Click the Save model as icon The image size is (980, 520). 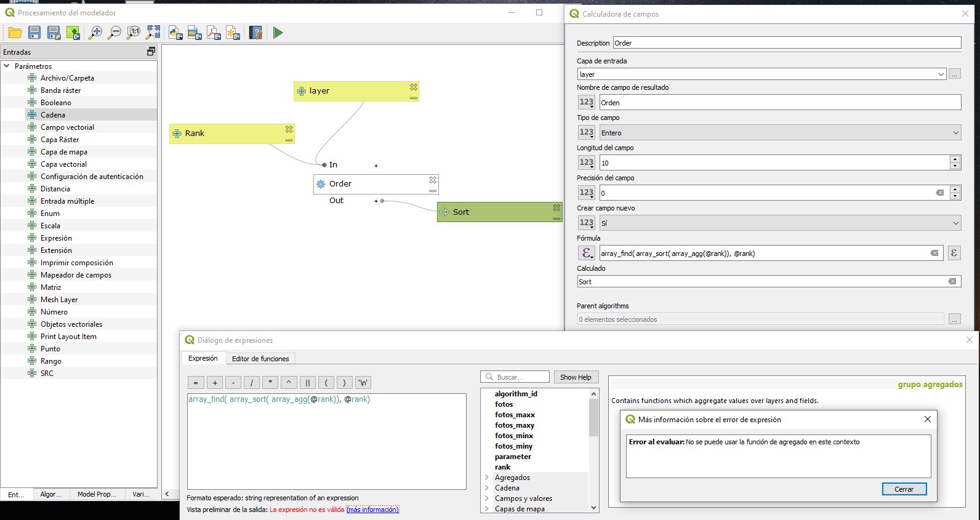point(54,33)
